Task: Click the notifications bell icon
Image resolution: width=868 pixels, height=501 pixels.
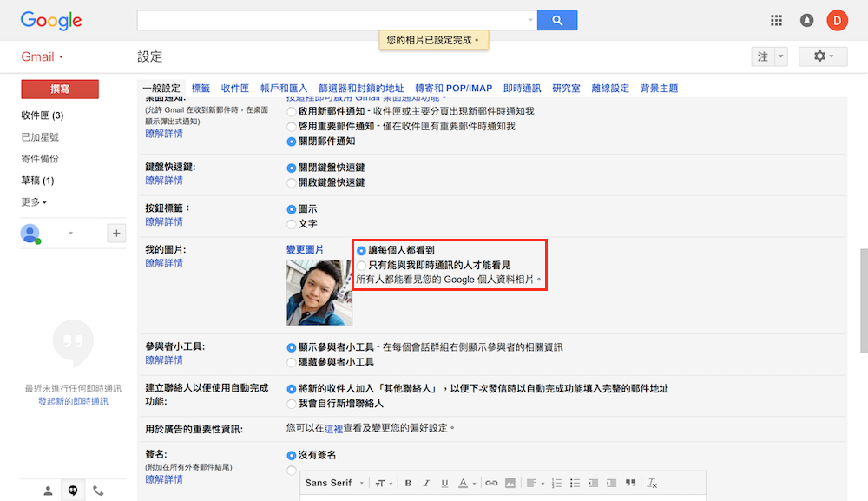Action: click(x=806, y=20)
